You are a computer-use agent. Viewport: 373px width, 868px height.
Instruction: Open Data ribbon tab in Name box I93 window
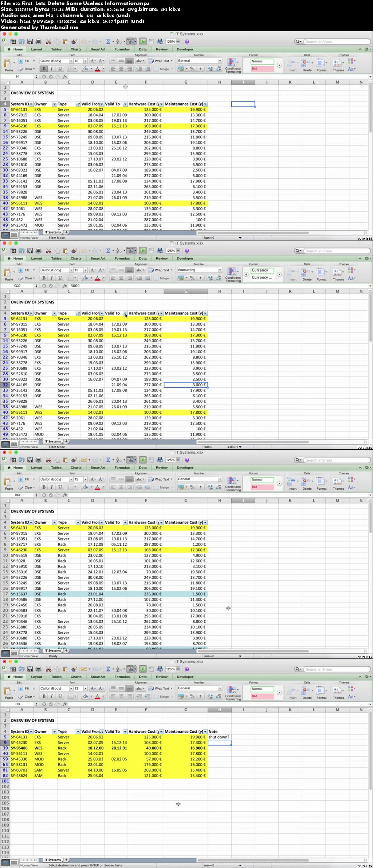pos(143,467)
